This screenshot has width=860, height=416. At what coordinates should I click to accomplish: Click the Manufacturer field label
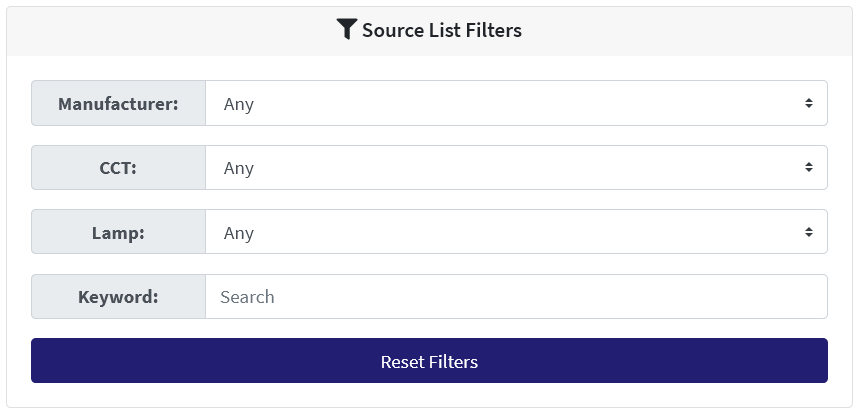click(x=118, y=103)
